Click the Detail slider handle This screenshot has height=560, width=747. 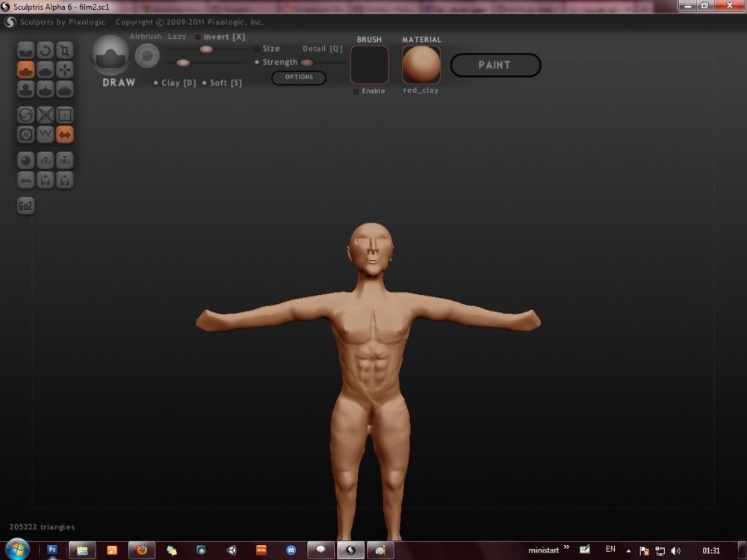(306, 63)
